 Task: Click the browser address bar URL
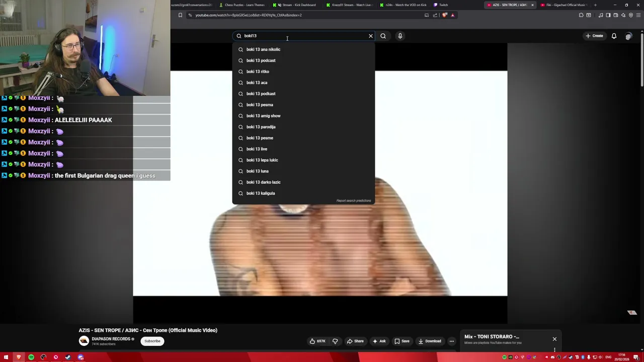(249, 15)
